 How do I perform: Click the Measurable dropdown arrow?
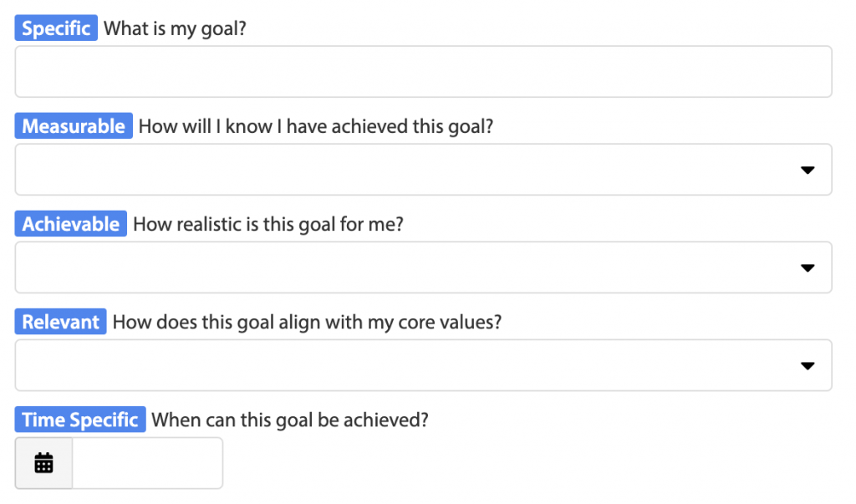pyautogui.click(x=808, y=170)
